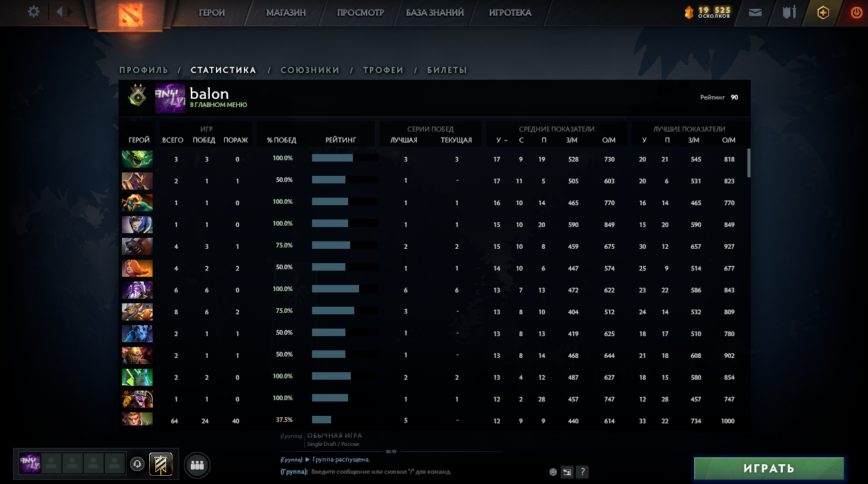This screenshot has height=484, width=868.
Task: Open the Dota Plus hexagon icon
Action: point(823,12)
